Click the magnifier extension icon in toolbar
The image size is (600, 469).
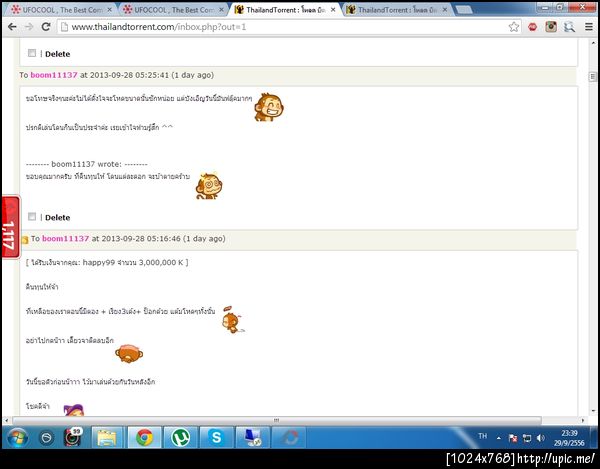click(569, 27)
